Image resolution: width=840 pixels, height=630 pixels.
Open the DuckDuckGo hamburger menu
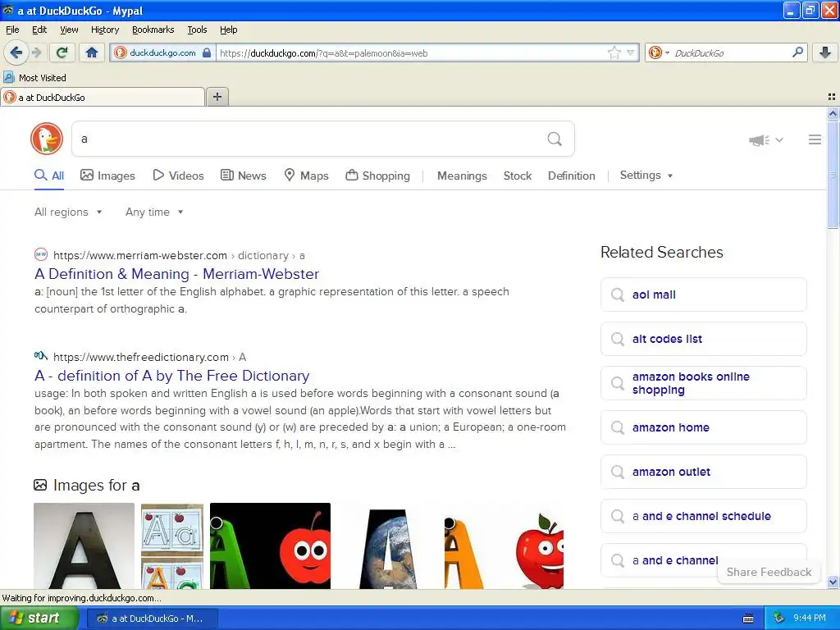(815, 139)
